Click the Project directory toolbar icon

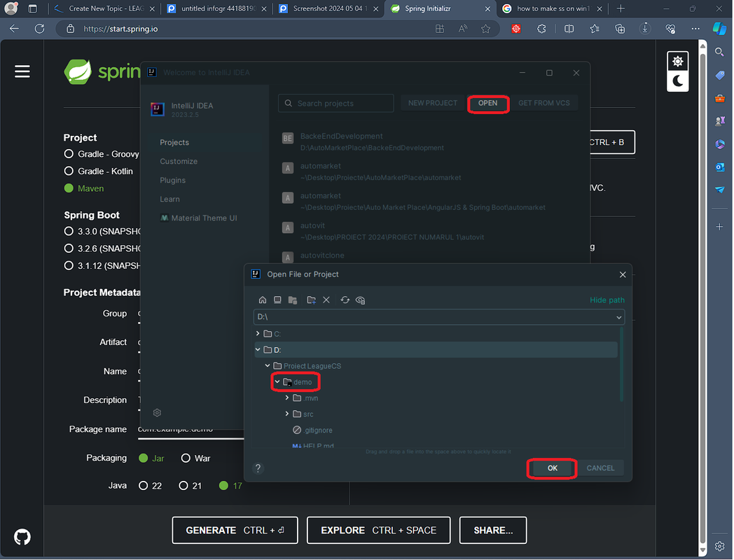[x=293, y=300]
